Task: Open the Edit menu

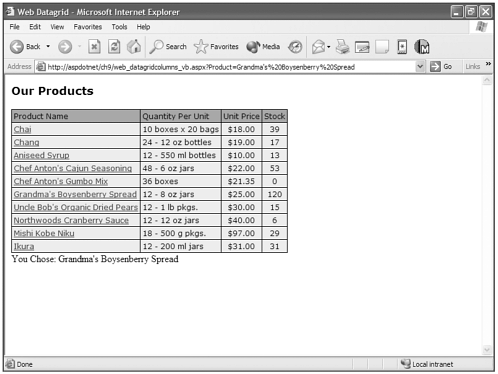Action: pos(35,27)
